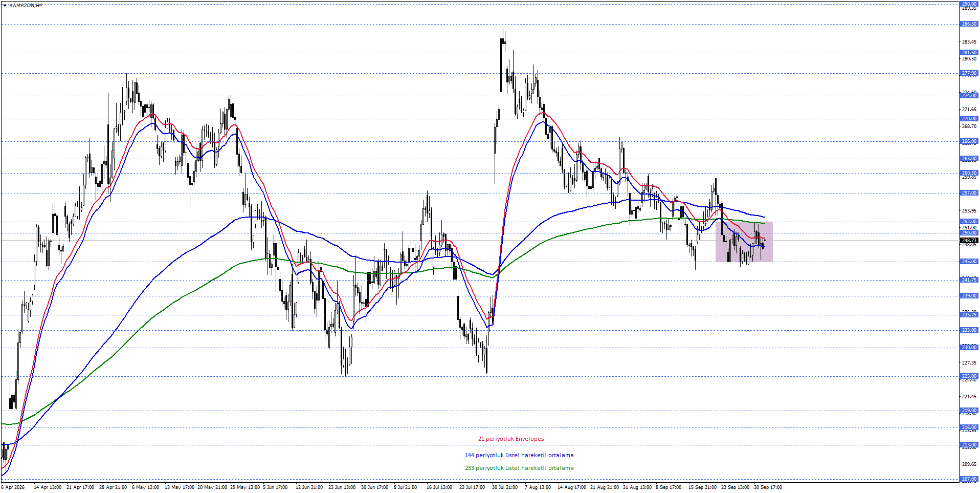
Task: Select the 286.50 horizontal level label
Action: [969, 24]
